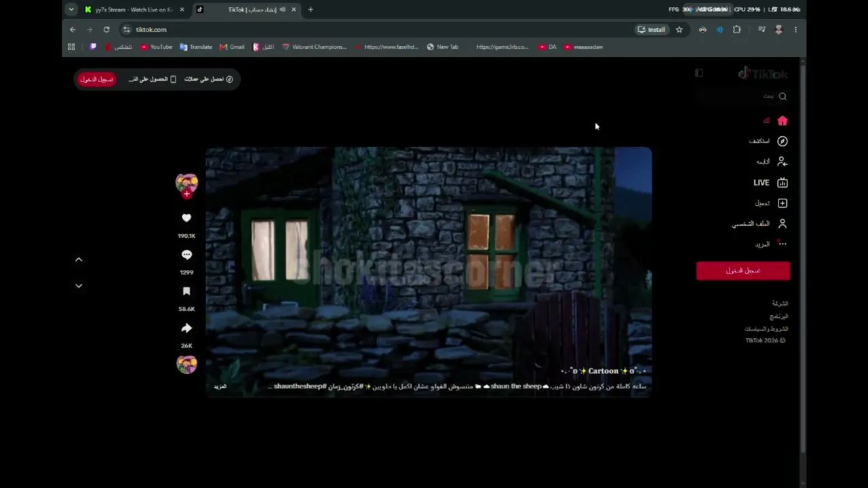Open the apps grid in the bookmarks bar
Image resolution: width=868 pixels, height=488 pixels.
[x=71, y=47]
